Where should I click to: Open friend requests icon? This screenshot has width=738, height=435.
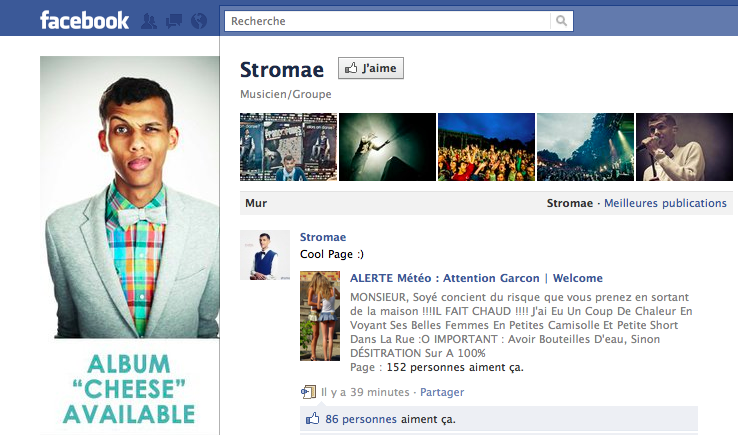tap(149, 21)
